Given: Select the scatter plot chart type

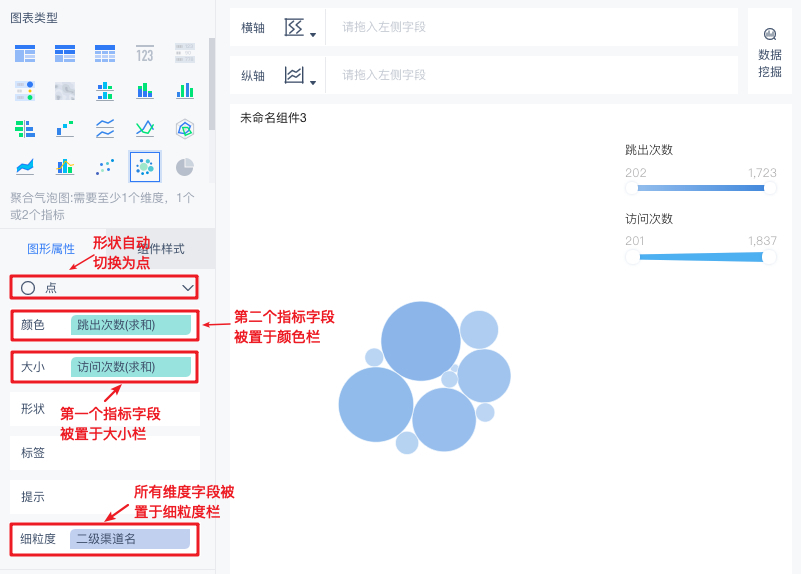Looking at the screenshot, I should click(x=105, y=166).
